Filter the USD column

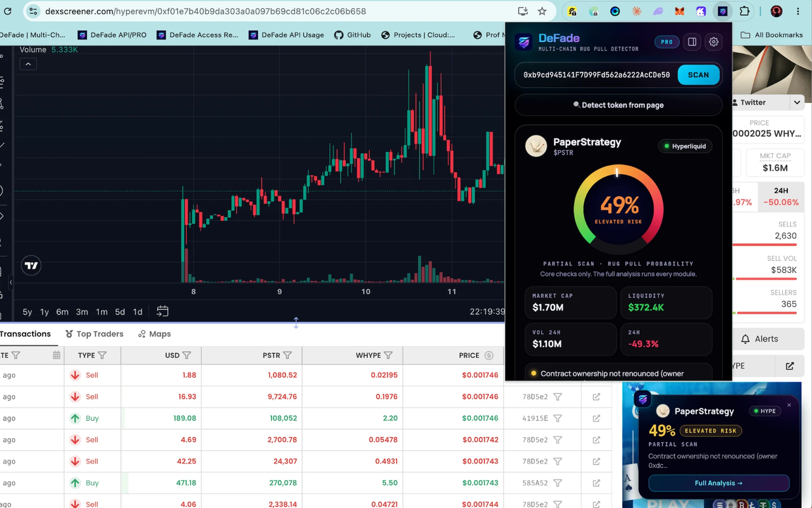(187, 356)
